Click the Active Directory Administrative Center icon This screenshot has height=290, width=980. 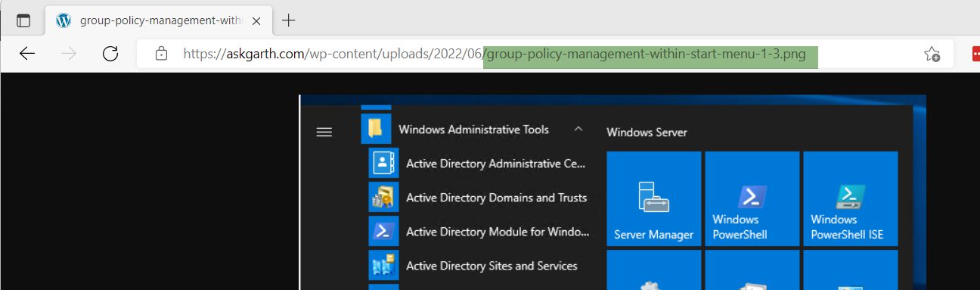pyautogui.click(x=383, y=163)
